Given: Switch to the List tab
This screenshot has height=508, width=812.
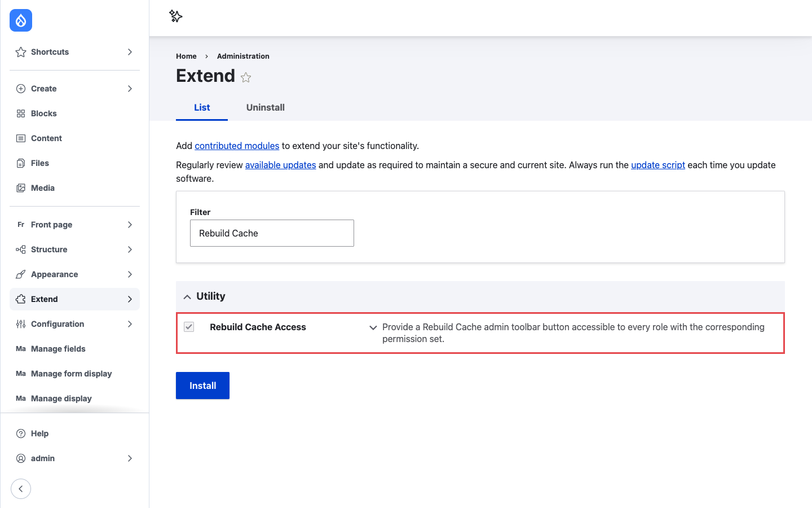Looking at the screenshot, I should pyautogui.click(x=202, y=107).
